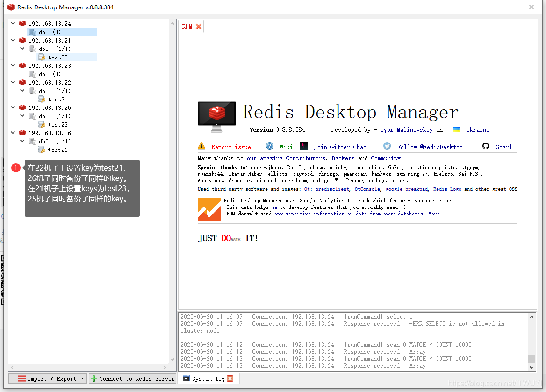This screenshot has height=392, width=546.
Task: Collapse the 192.168.13.26 server node
Action: tap(13, 133)
